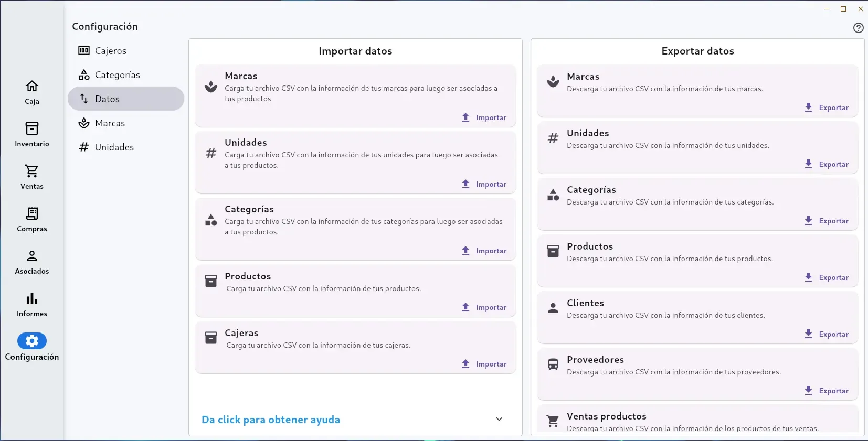The height and width of the screenshot is (441, 868).
Task: Click the Unidades hash icon in sidebar
Action: (x=84, y=147)
